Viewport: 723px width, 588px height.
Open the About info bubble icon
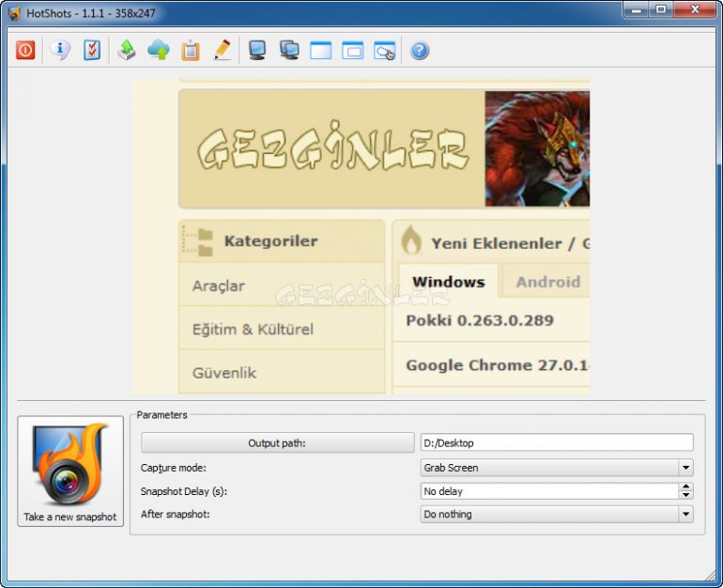[x=60, y=50]
